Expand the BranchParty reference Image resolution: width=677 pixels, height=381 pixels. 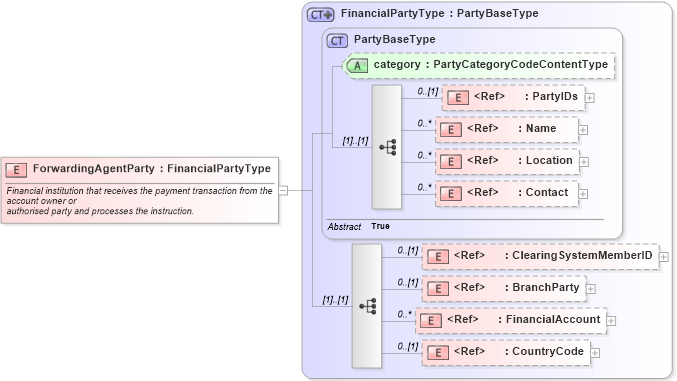(591, 289)
